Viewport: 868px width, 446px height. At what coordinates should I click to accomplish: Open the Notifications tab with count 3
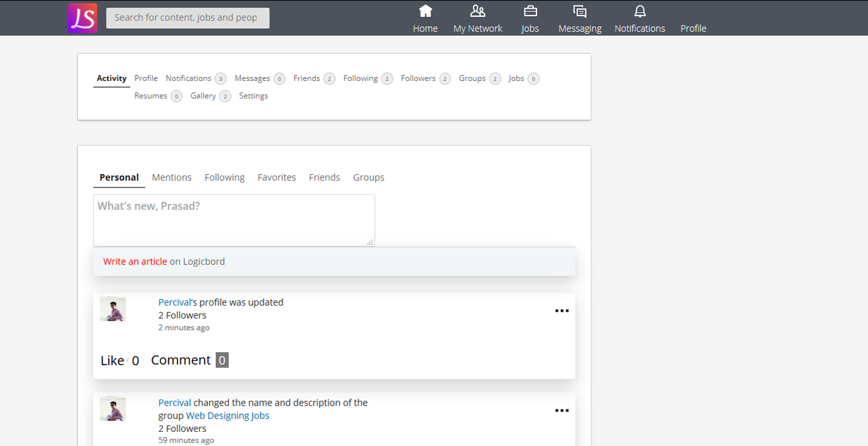pyautogui.click(x=196, y=78)
